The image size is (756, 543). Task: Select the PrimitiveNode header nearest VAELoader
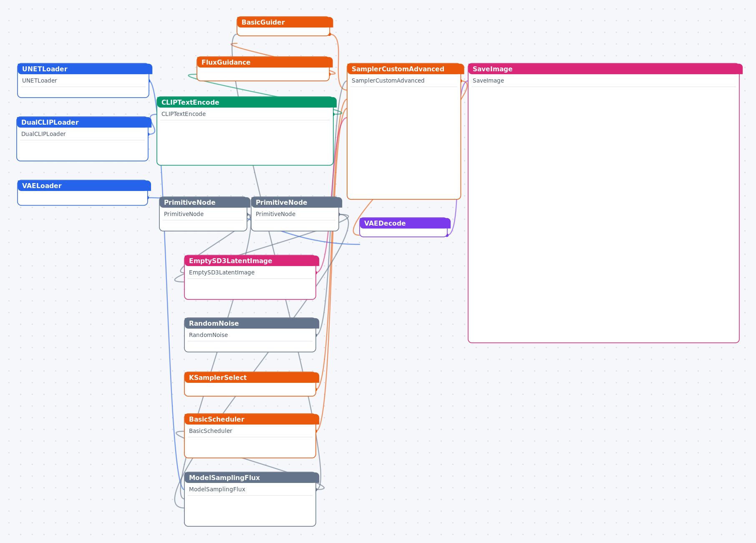(x=204, y=202)
